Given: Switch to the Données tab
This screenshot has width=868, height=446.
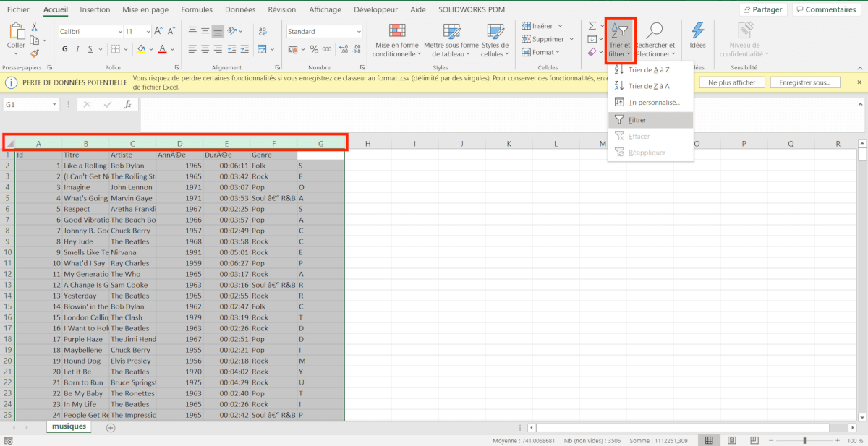Looking at the screenshot, I should (240, 9).
